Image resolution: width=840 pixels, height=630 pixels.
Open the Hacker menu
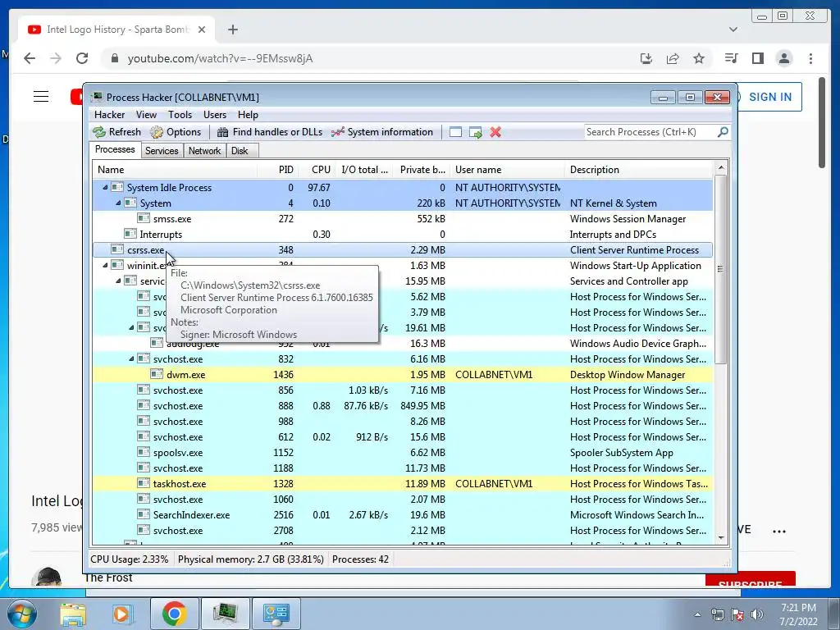pyautogui.click(x=109, y=115)
